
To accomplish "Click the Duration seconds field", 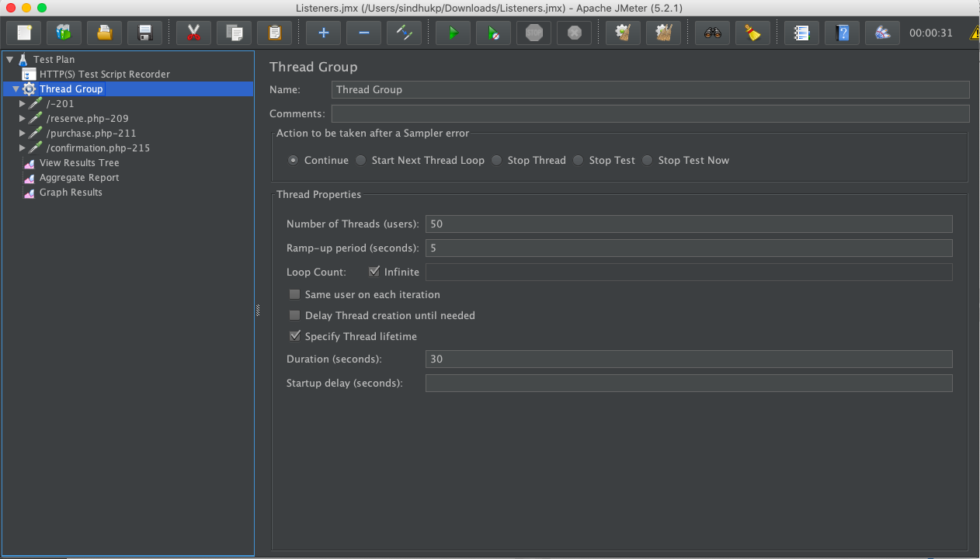I will point(689,359).
